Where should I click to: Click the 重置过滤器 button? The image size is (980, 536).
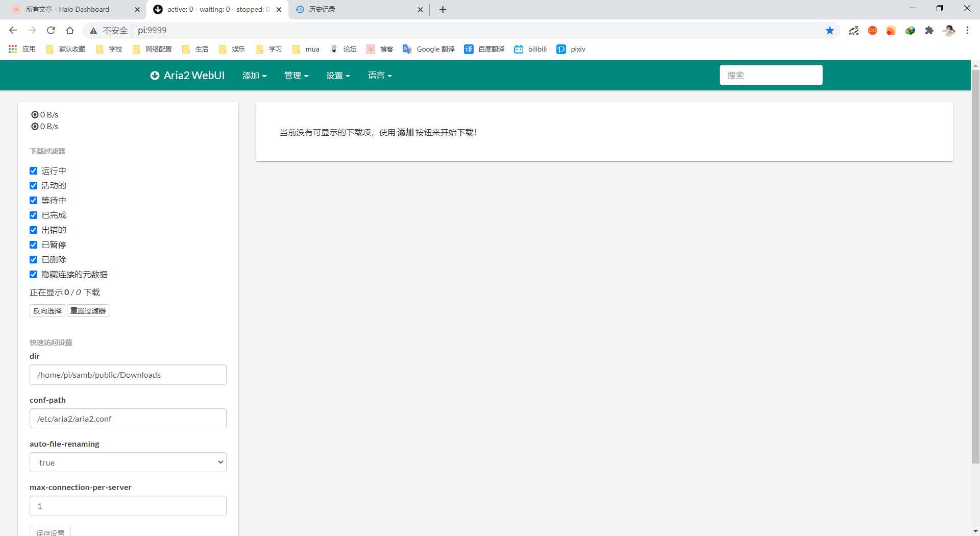point(88,310)
